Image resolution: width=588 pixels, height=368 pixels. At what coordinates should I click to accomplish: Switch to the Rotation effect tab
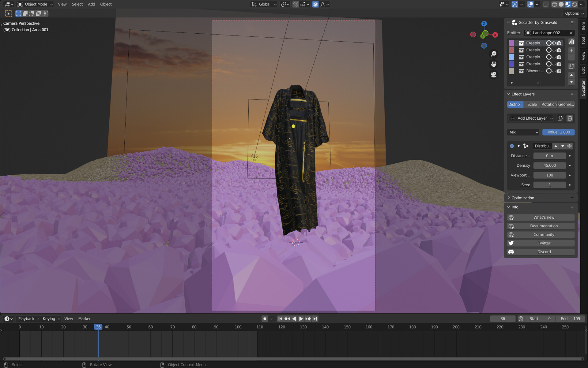tap(549, 105)
